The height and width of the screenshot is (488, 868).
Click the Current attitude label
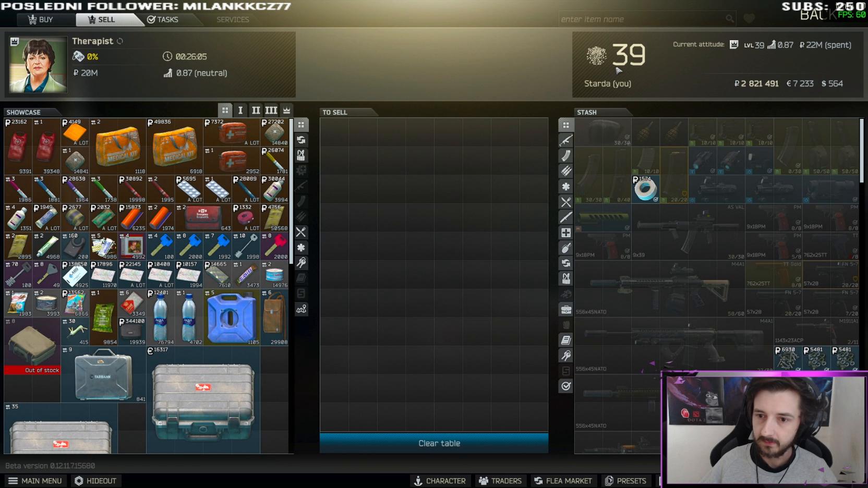point(698,44)
